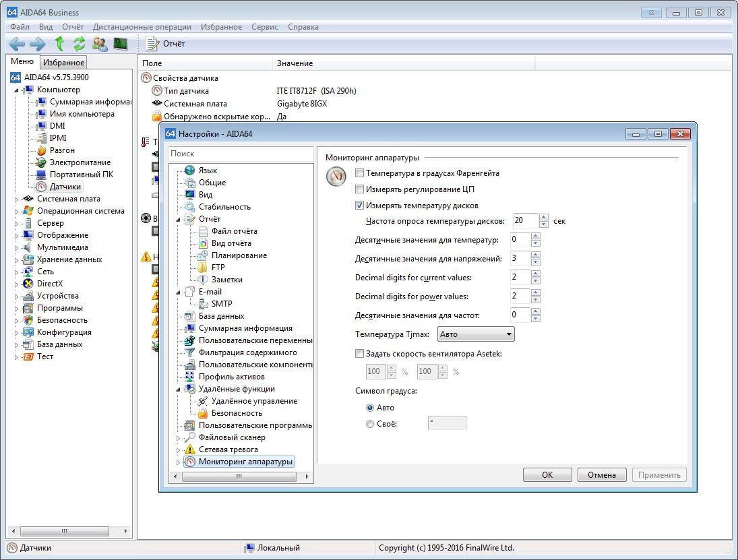Click the Back arrow toolbar icon

[x=17, y=44]
